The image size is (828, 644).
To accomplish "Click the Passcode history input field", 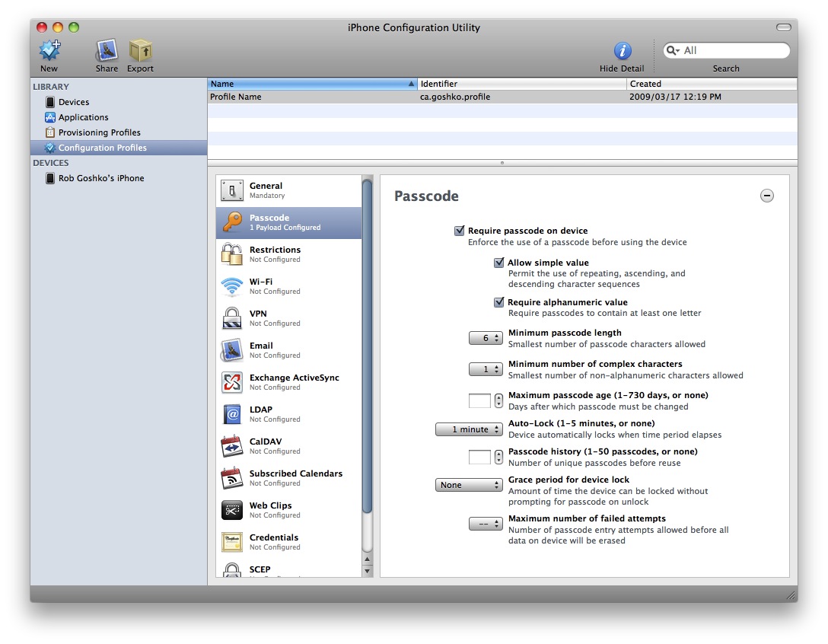I will [480, 457].
